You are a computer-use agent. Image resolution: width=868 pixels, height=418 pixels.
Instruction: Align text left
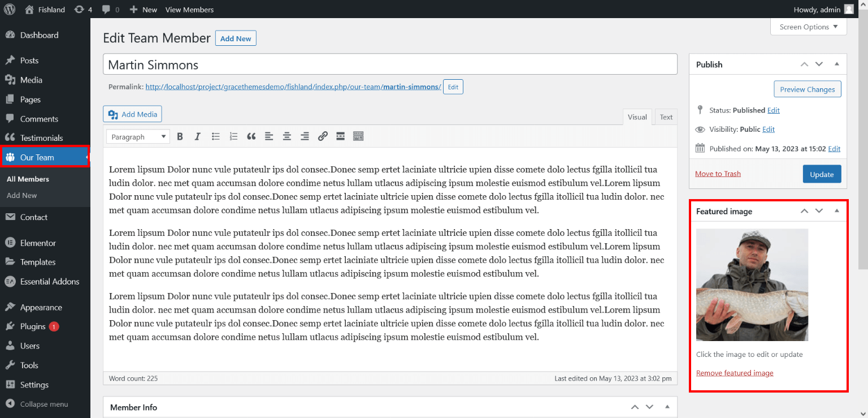[x=269, y=136]
